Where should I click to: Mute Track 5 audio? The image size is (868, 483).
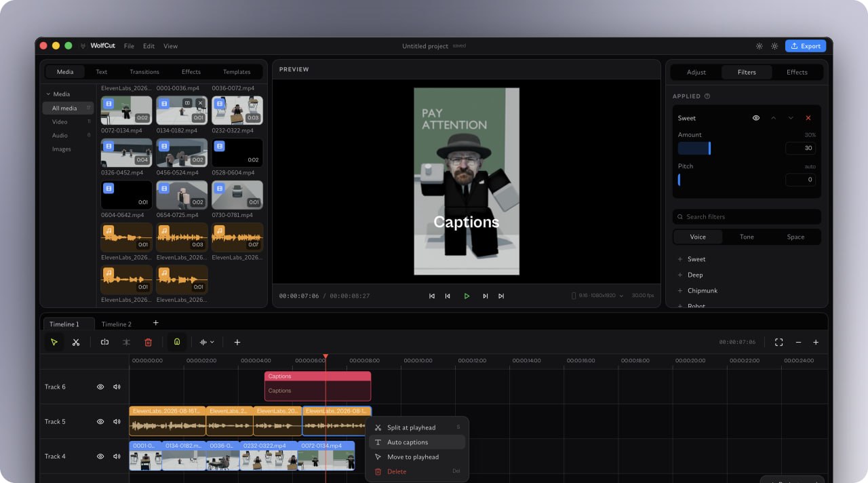pyautogui.click(x=117, y=421)
